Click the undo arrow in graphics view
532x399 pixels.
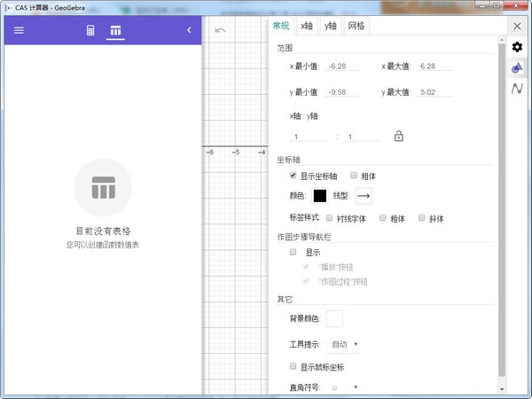pos(220,31)
